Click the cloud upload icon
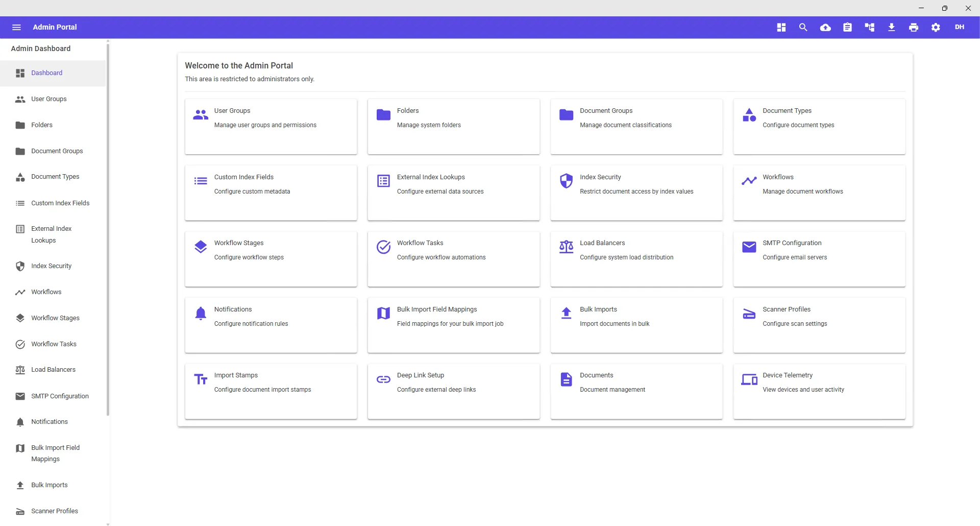The width and height of the screenshot is (980, 526). (x=825, y=27)
